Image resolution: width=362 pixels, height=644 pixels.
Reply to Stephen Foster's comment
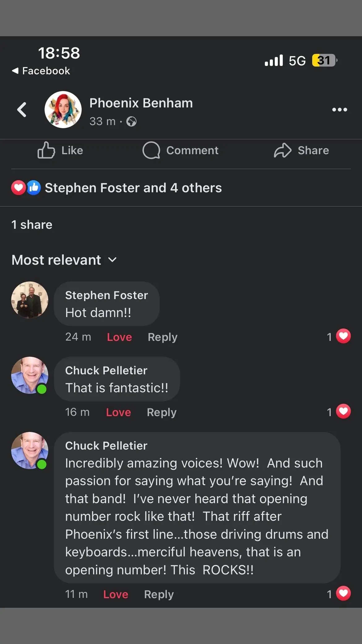pos(163,337)
